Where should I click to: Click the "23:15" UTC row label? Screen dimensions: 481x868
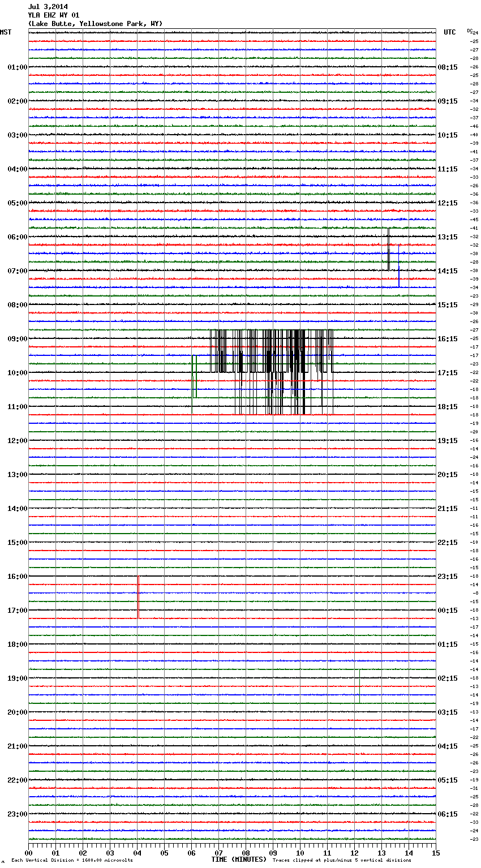tap(448, 577)
